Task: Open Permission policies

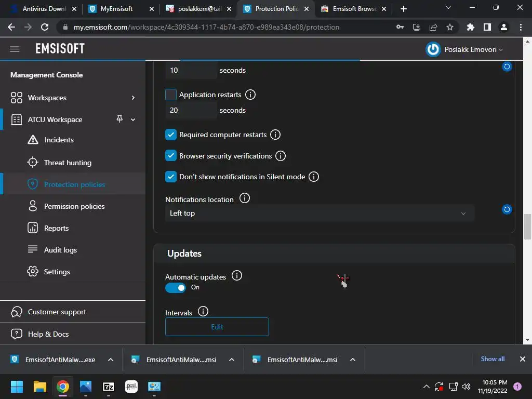Action: [x=74, y=206]
